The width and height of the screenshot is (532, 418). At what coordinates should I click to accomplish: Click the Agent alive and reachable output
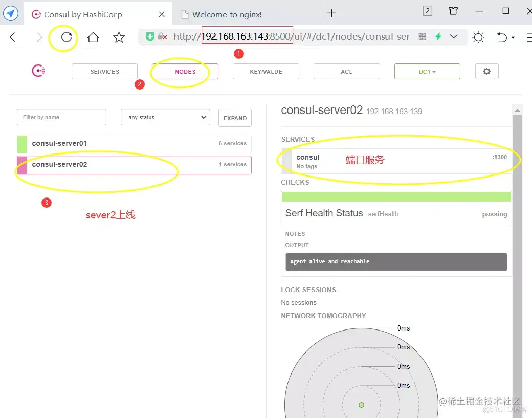396,261
